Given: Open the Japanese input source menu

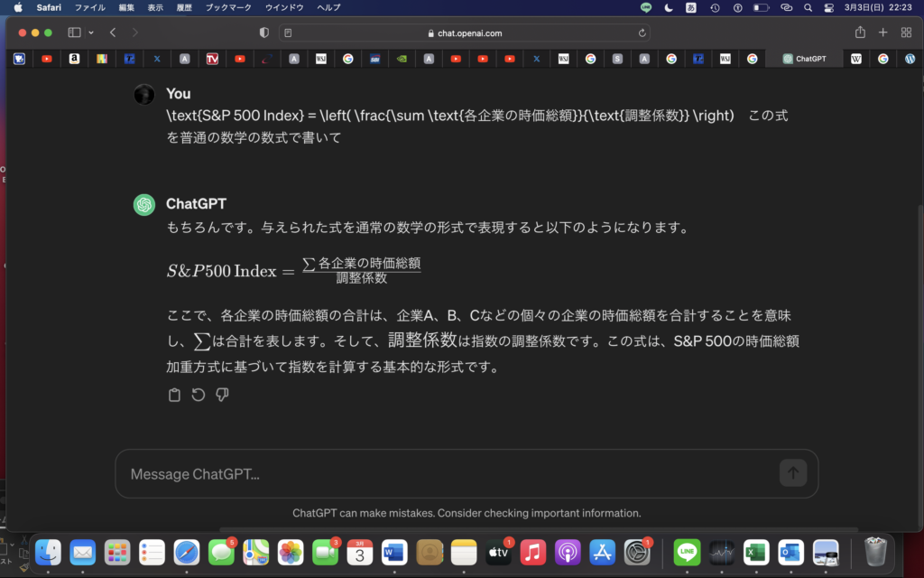Looking at the screenshot, I should tap(691, 7).
